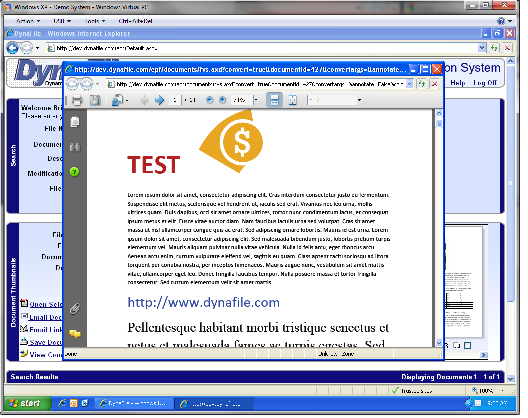Click the Print icon in the PDF toolbar
The width and height of the screenshot is (528, 418).
[x=77, y=101]
